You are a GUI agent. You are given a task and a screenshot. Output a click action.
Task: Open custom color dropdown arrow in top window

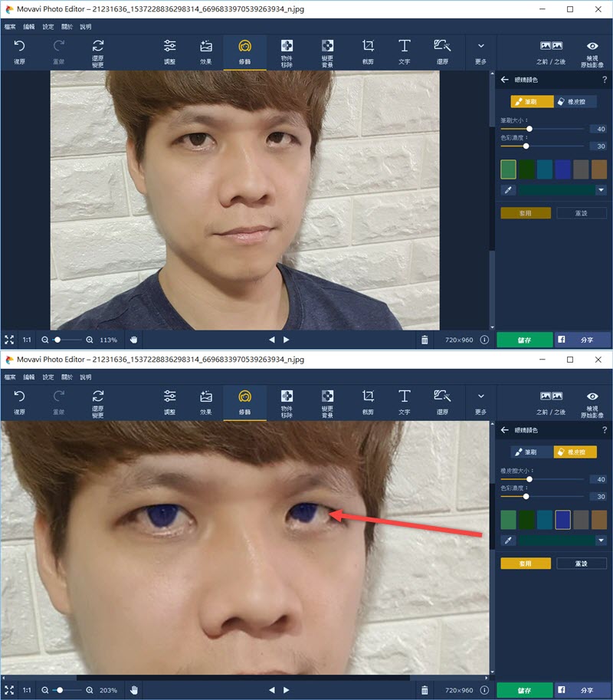click(x=601, y=190)
